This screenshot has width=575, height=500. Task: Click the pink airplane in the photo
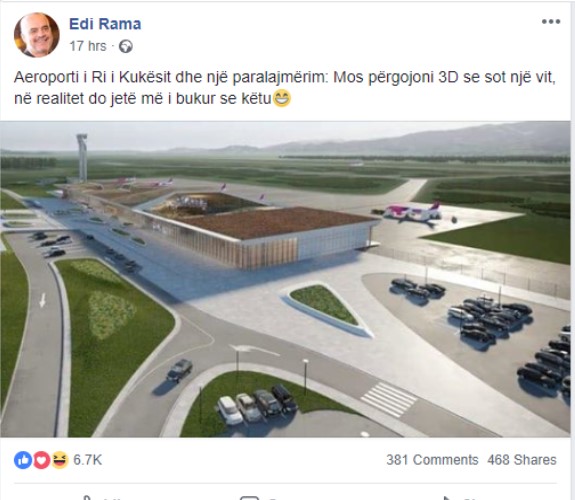click(x=411, y=213)
